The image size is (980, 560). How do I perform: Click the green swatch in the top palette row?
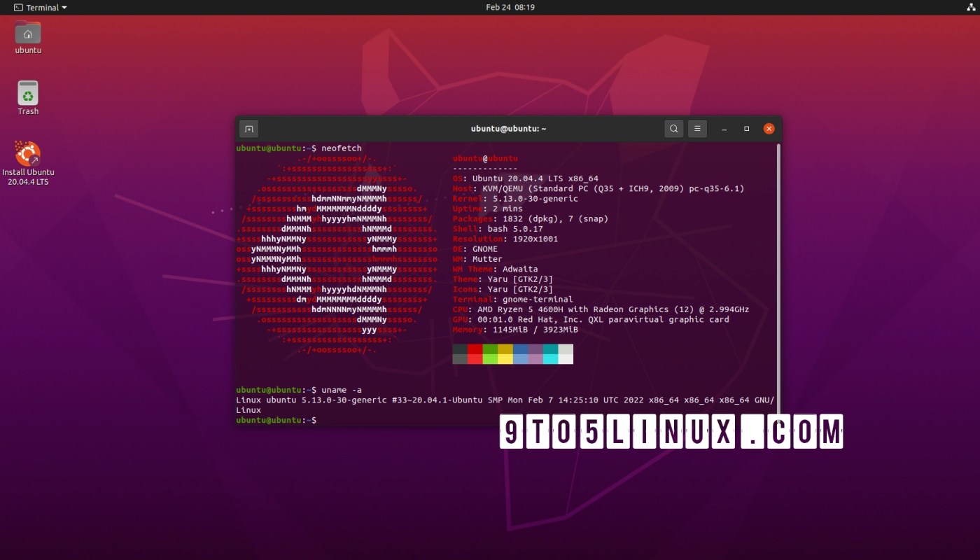[490, 349]
